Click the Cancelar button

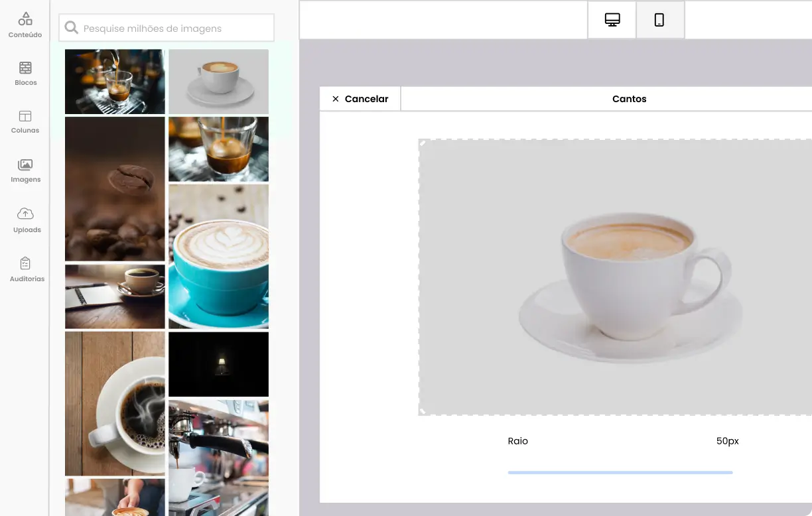coord(365,98)
